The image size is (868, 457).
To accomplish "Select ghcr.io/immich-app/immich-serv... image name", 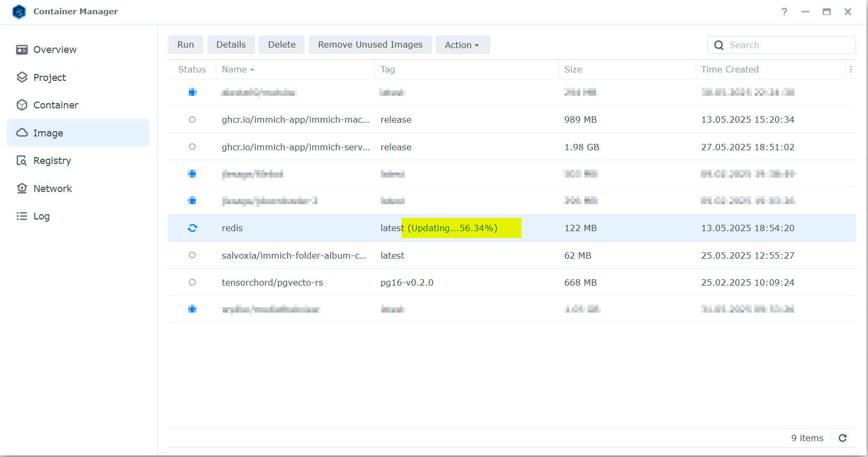I will 296,147.
